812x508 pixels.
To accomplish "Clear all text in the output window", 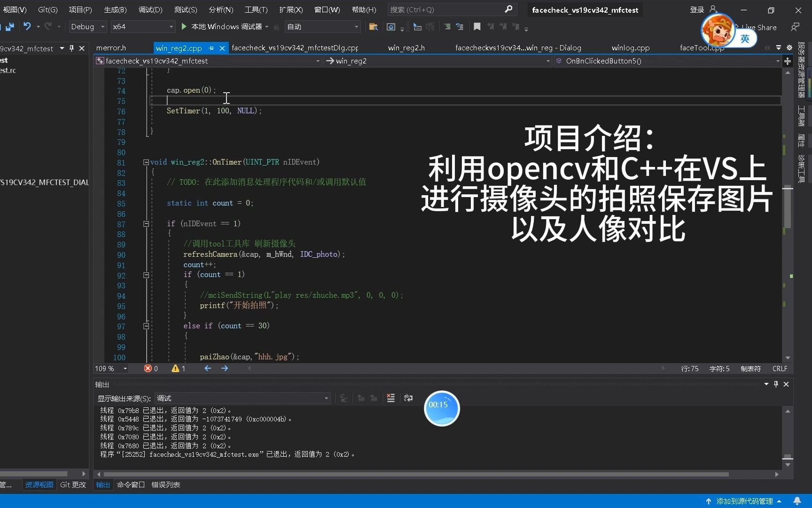I will [x=391, y=398].
